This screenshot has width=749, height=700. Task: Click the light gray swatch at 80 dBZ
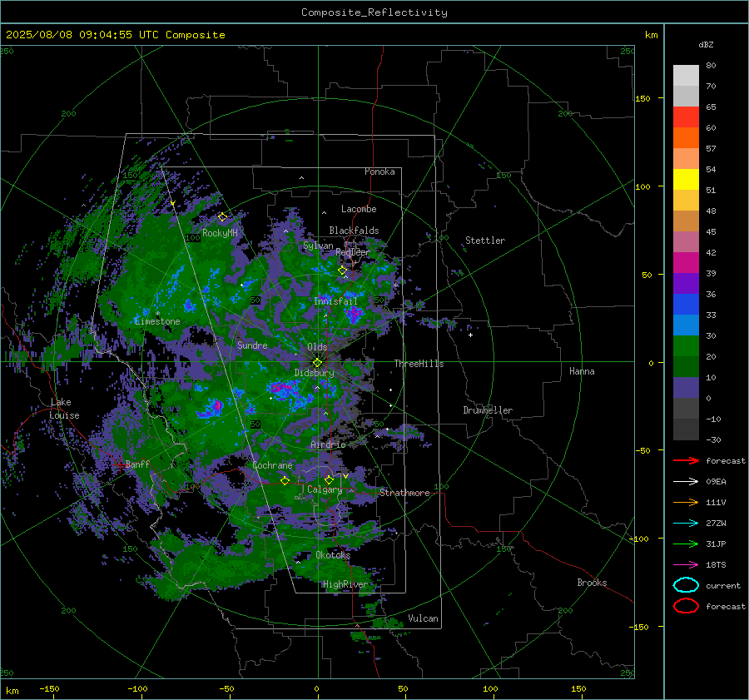point(686,76)
